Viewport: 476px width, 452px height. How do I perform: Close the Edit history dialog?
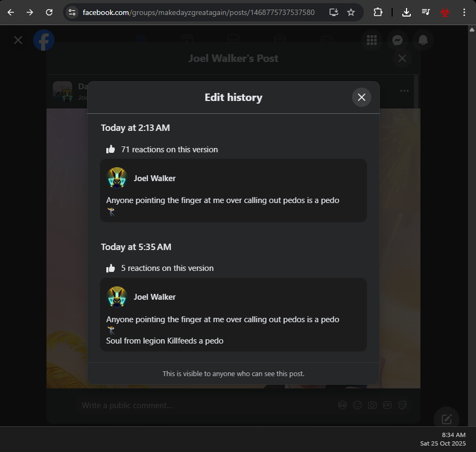click(x=361, y=97)
